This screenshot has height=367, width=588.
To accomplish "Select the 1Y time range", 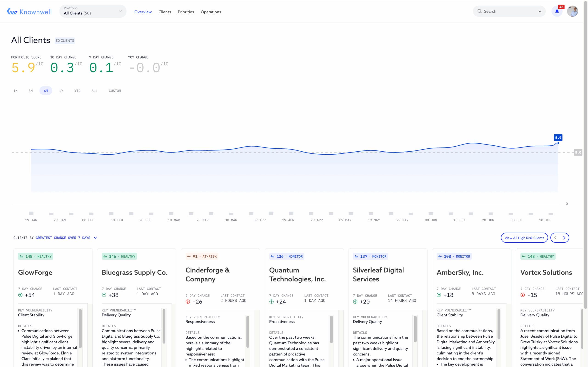I will [61, 91].
